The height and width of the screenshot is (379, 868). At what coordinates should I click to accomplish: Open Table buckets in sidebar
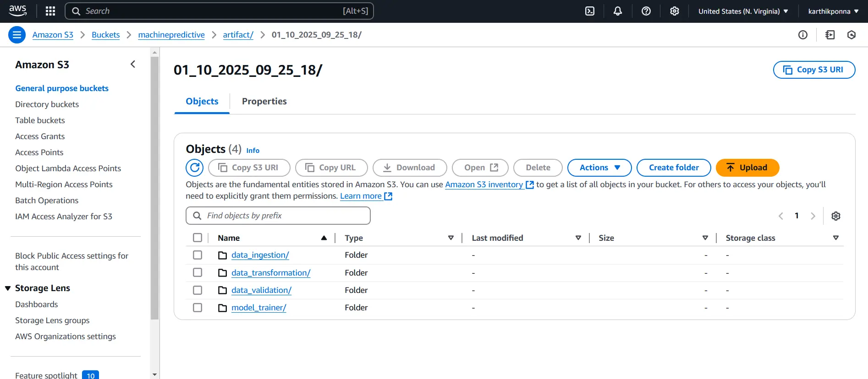tap(40, 120)
